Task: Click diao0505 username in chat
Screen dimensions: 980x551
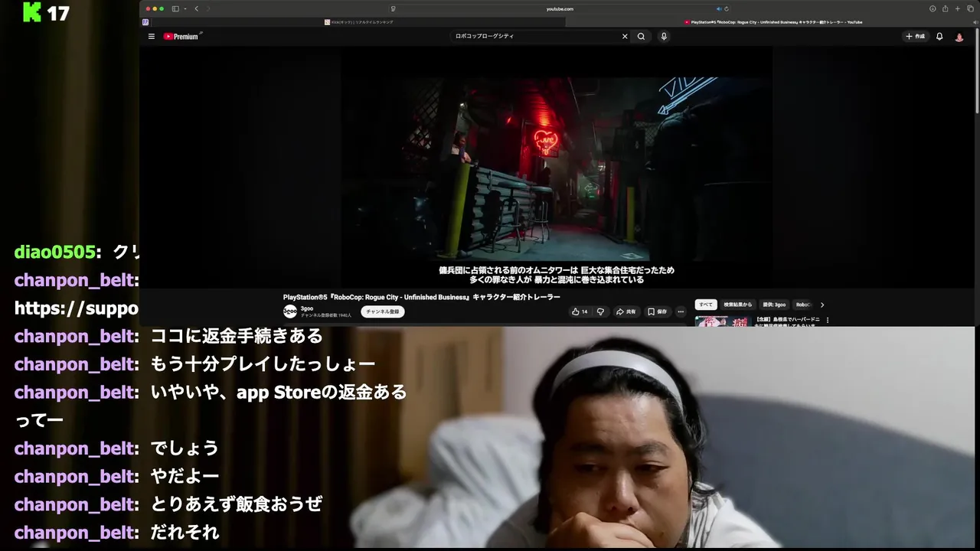Action: tap(55, 252)
